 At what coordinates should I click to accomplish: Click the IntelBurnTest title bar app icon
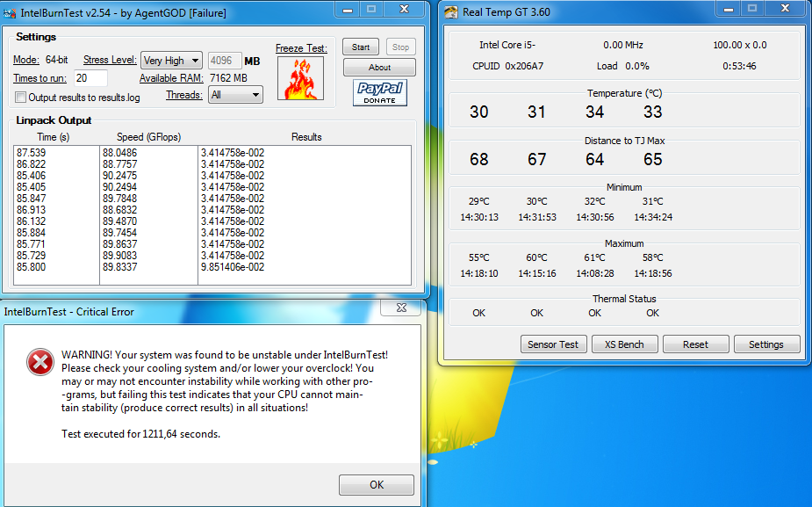pyautogui.click(x=10, y=13)
